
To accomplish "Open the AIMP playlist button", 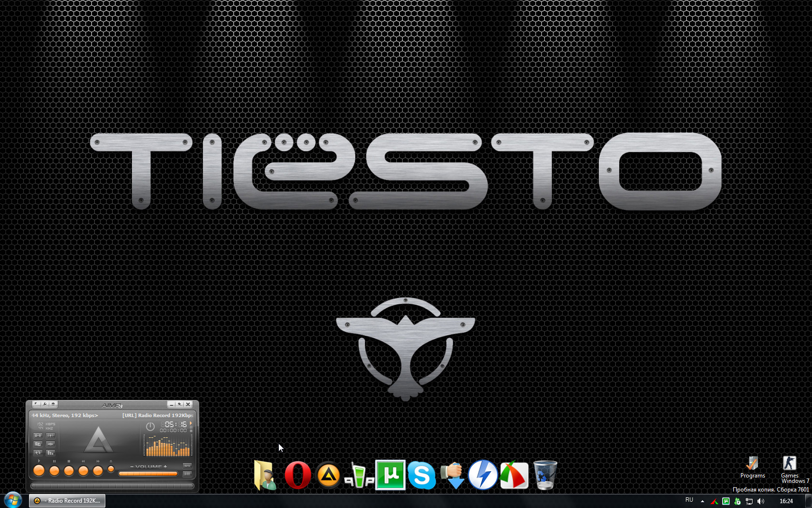I will (187, 474).
